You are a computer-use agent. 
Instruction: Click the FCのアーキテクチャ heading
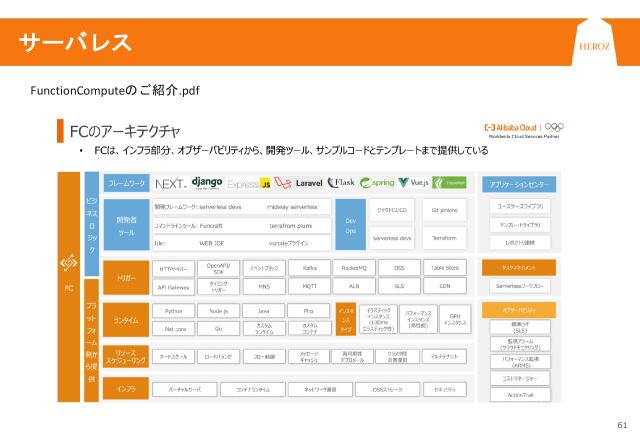[x=125, y=131]
